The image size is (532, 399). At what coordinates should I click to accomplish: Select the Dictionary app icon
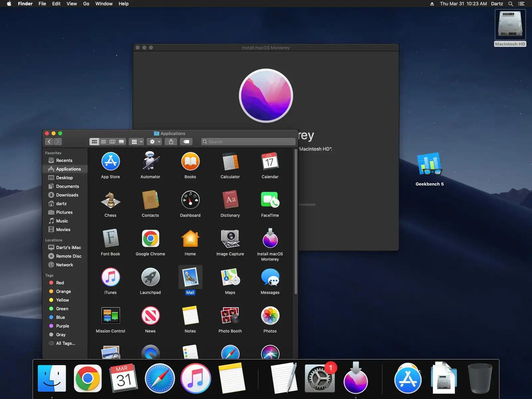(x=230, y=200)
